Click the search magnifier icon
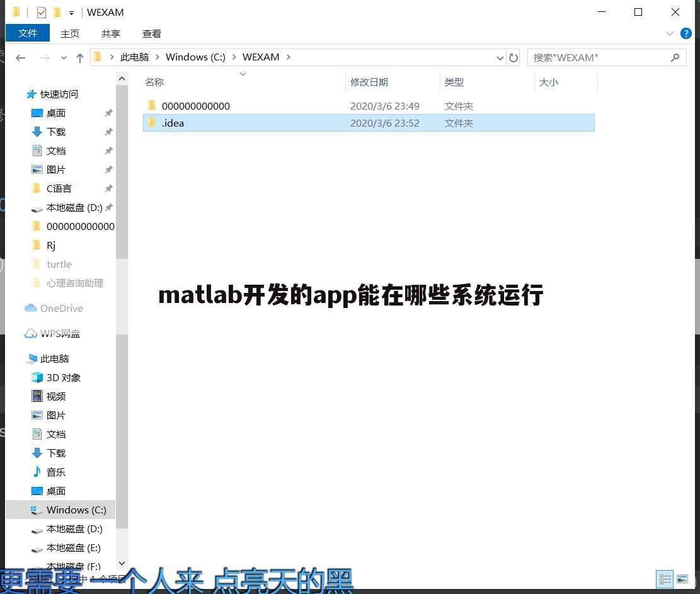The width and height of the screenshot is (700, 594). (675, 57)
